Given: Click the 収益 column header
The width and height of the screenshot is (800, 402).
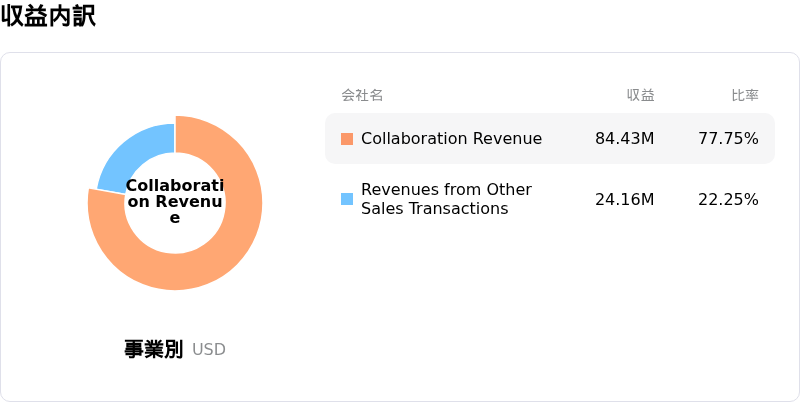Looking at the screenshot, I should point(641,95).
